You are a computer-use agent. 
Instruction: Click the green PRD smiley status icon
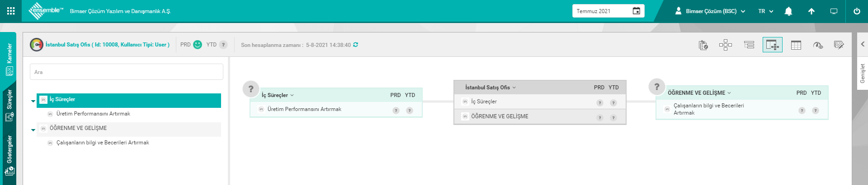198,45
